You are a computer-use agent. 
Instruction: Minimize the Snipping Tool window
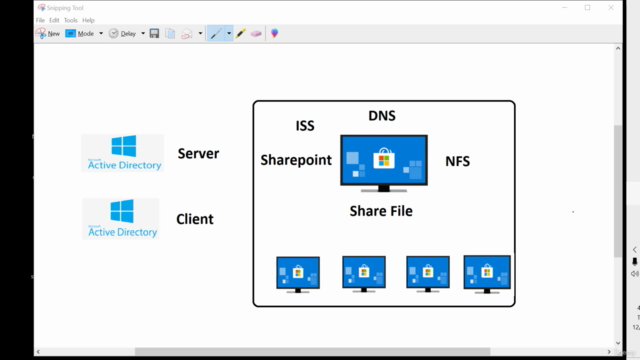(564, 8)
